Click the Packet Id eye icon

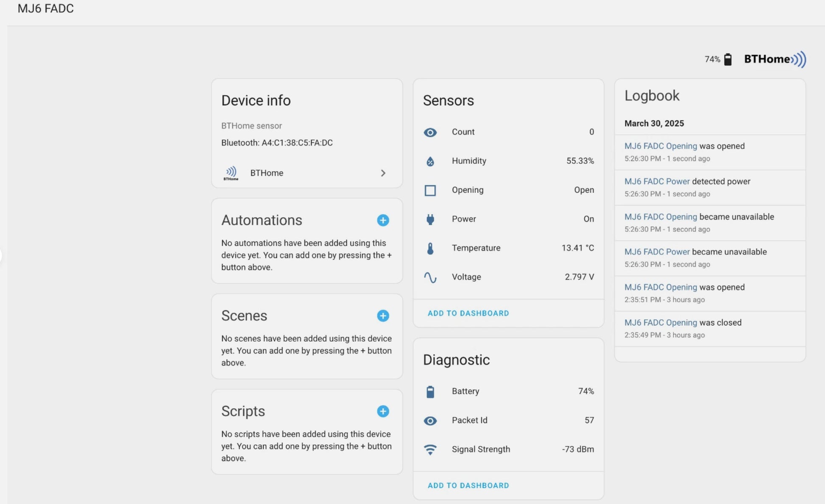(430, 421)
